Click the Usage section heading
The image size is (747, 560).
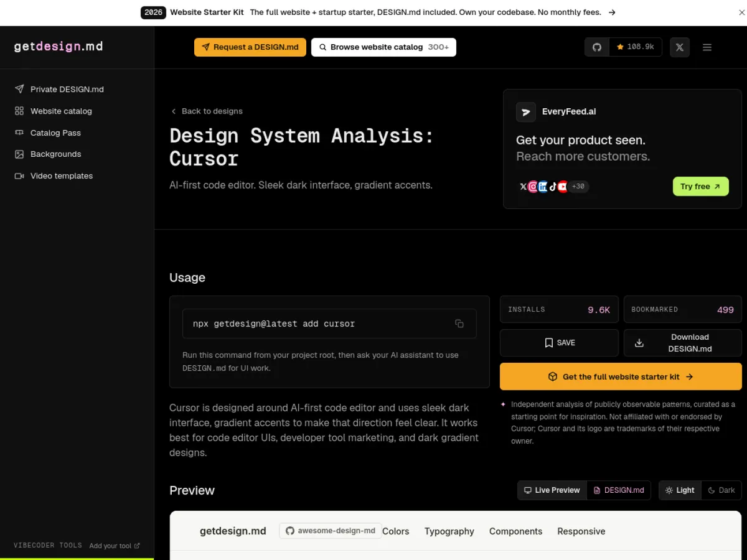click(x=187, y=278)
